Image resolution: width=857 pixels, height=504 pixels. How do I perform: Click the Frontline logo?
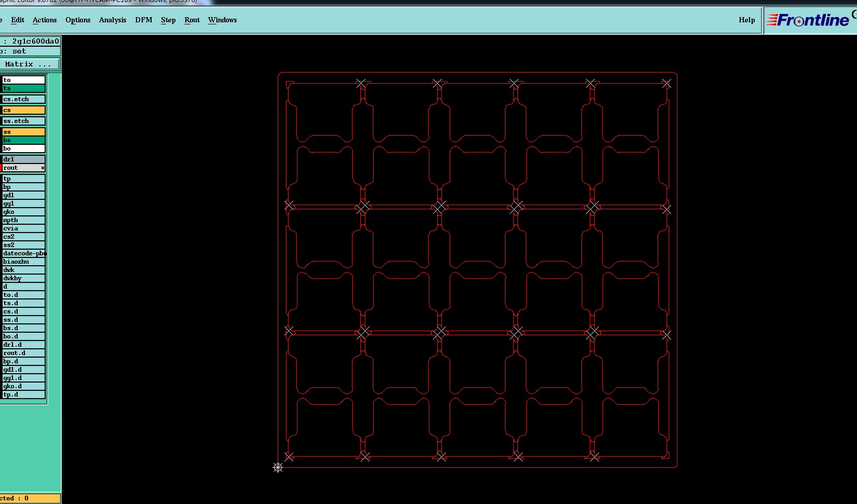point(808,20)
